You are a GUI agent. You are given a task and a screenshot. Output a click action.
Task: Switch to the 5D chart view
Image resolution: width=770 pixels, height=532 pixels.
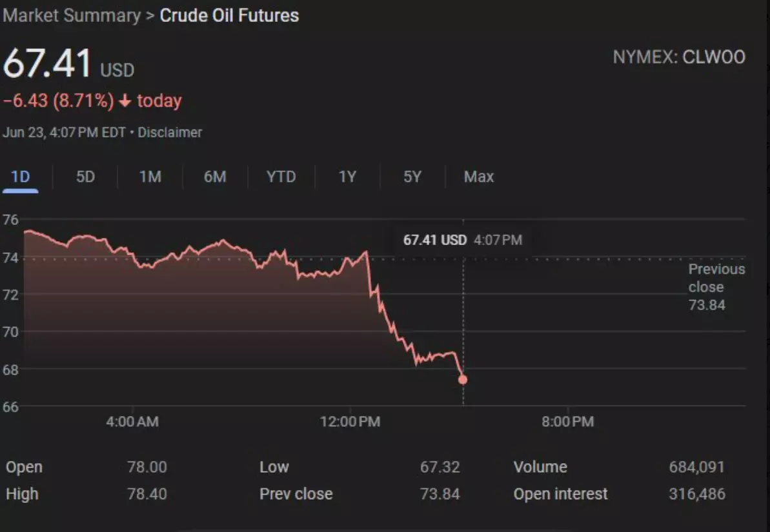click(x=83, y=176)
